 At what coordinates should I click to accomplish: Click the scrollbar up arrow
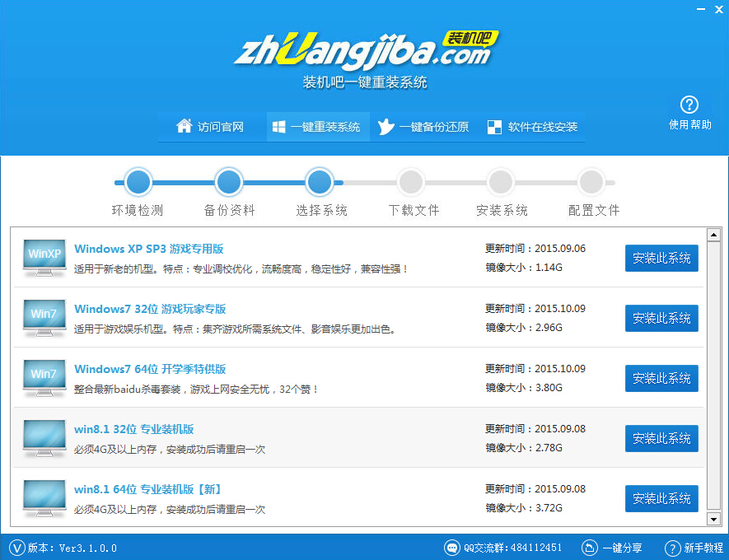713,235
